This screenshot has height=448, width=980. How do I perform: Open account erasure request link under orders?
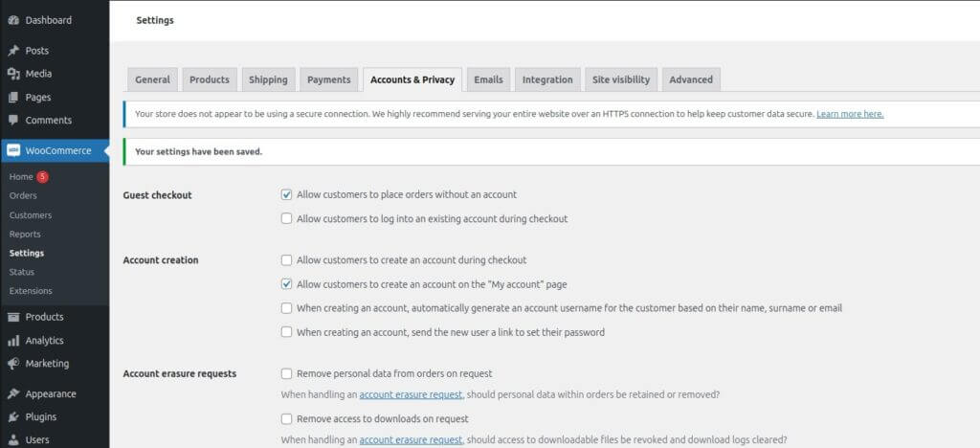[x=412, y=395]
